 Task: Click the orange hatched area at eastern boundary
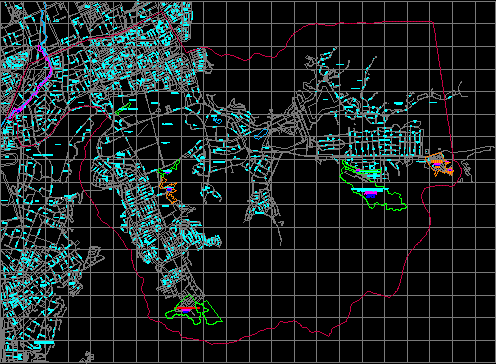click(440, 164)
